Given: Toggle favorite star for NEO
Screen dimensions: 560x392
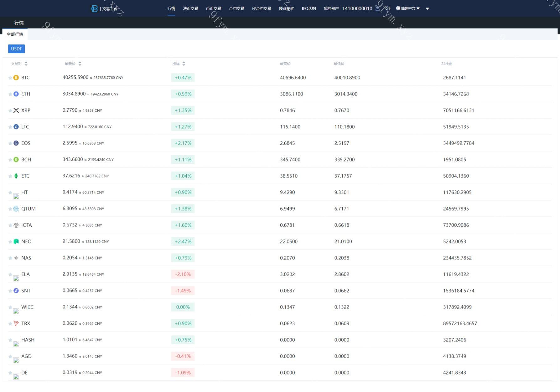Looking at the screenshot, I should 10,242.
